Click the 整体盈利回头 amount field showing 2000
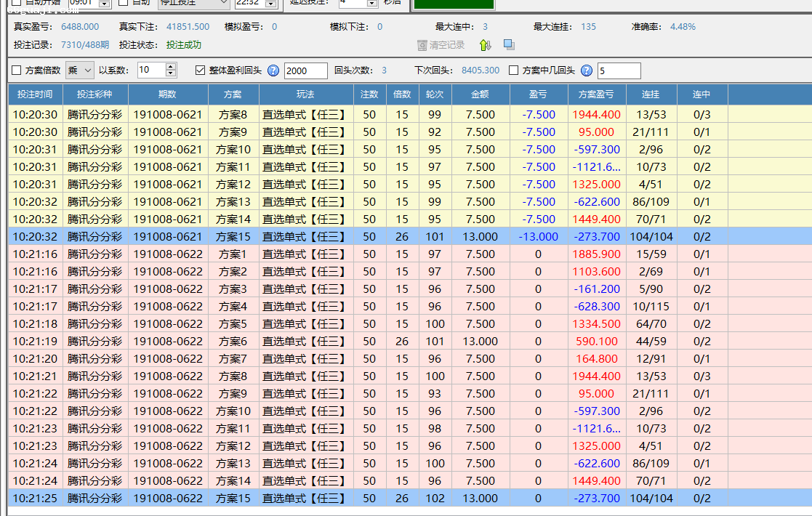The height and width of the screenshot is (516, 812). 306,70
